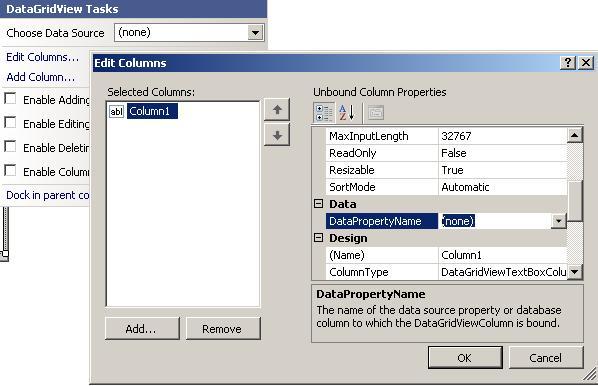Image resolution: width=598 pixels, height=386 pixels.
Task: Click the Cancel button
Action: (546, 358)
